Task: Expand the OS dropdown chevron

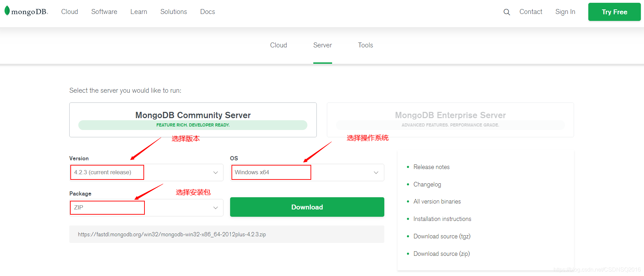Action: pos(376,172)
